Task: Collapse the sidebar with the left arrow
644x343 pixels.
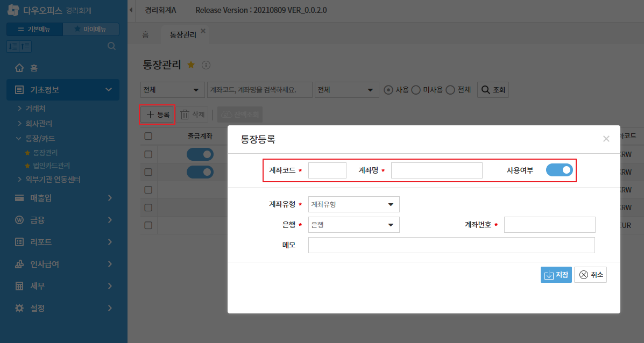Action: [131, 10]
